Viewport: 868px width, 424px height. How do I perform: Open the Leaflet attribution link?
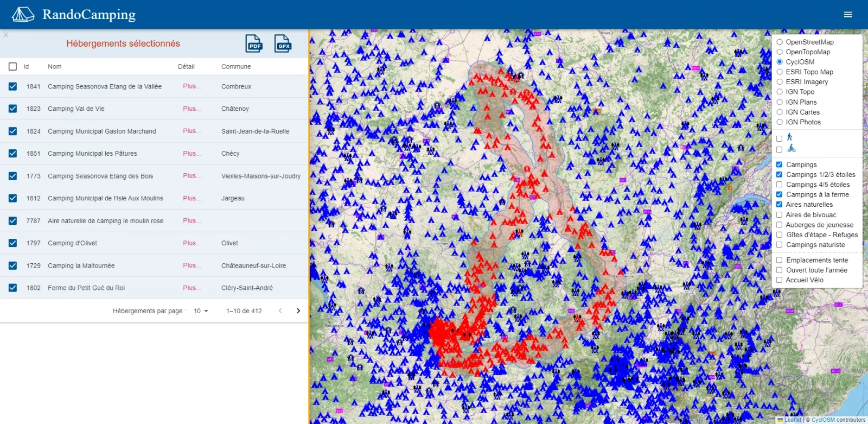[x=793, y=420]
